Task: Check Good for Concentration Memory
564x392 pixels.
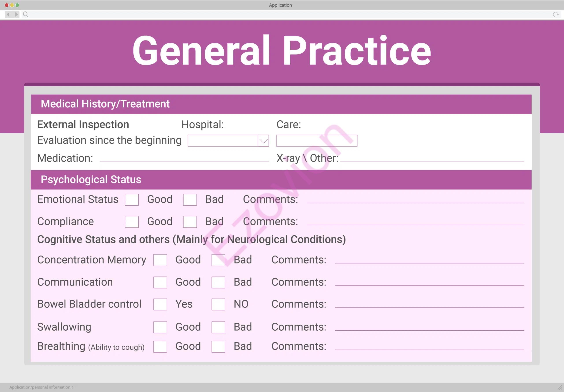Action: pos(160,260)
